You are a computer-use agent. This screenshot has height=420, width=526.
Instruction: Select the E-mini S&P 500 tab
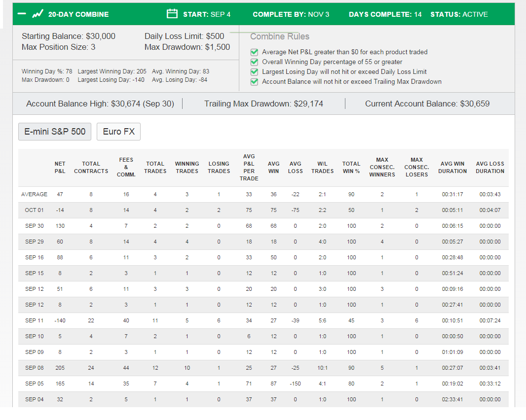coord(55,132)
